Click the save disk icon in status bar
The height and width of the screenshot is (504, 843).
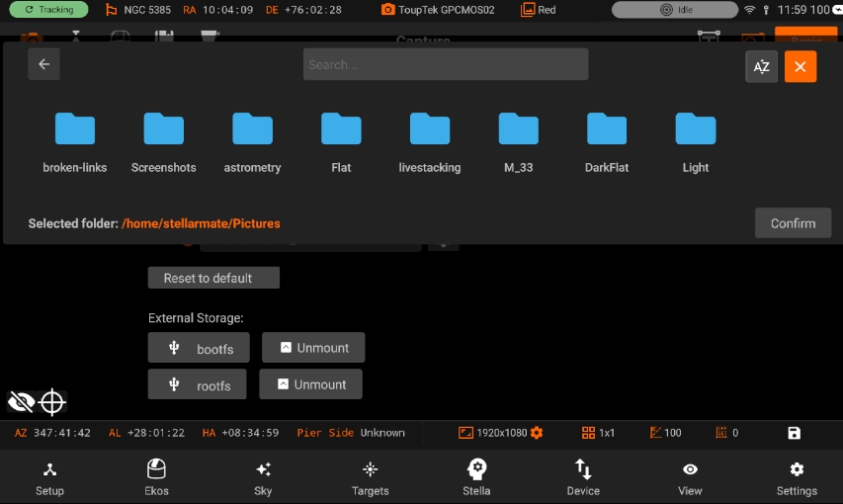point(794,433)
